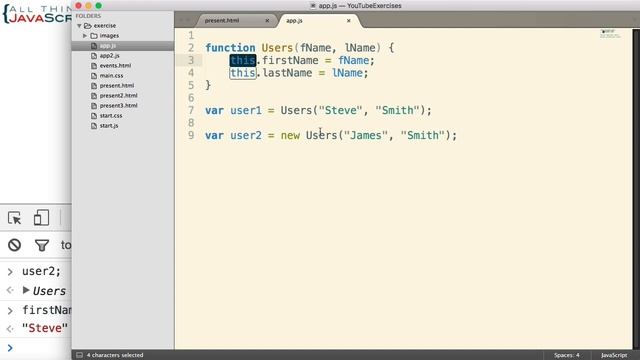640x360 pixels.
Task: Click the 'this' keyword on line 4
Action: (243, 73)
